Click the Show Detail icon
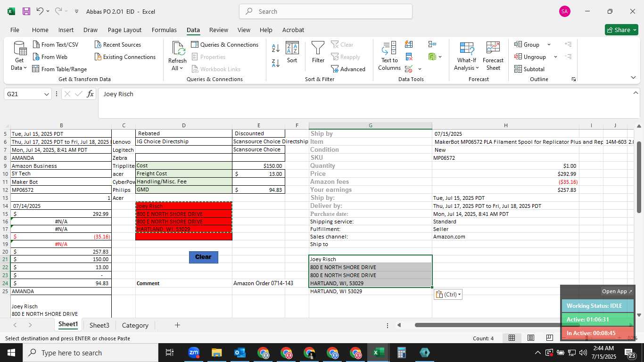The width and height of the screenshot is (644, 362). [x=568, y=44]
